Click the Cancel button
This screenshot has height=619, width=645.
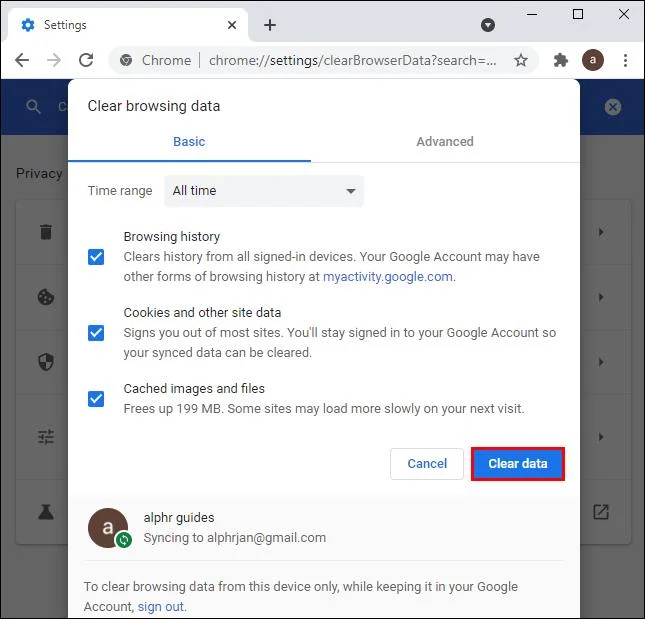click(427, 464)
